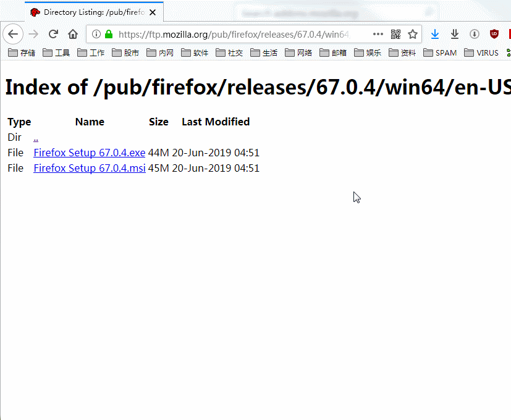
Task: View connection security via the green padlock
Action: click(x=109, y=34)
